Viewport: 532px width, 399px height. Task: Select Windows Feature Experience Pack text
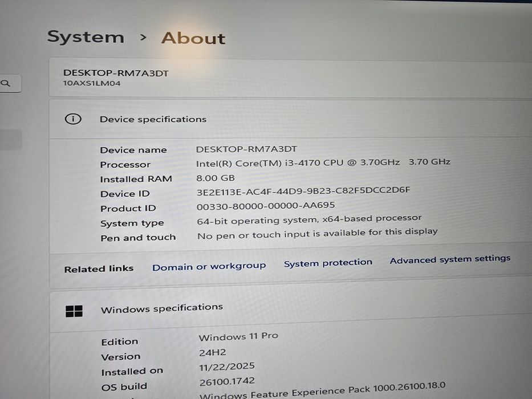[322, 390]
